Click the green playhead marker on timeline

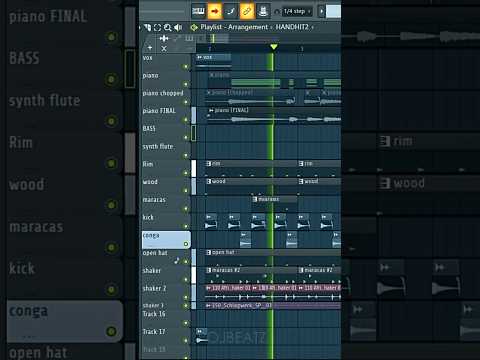click(274, 47)
